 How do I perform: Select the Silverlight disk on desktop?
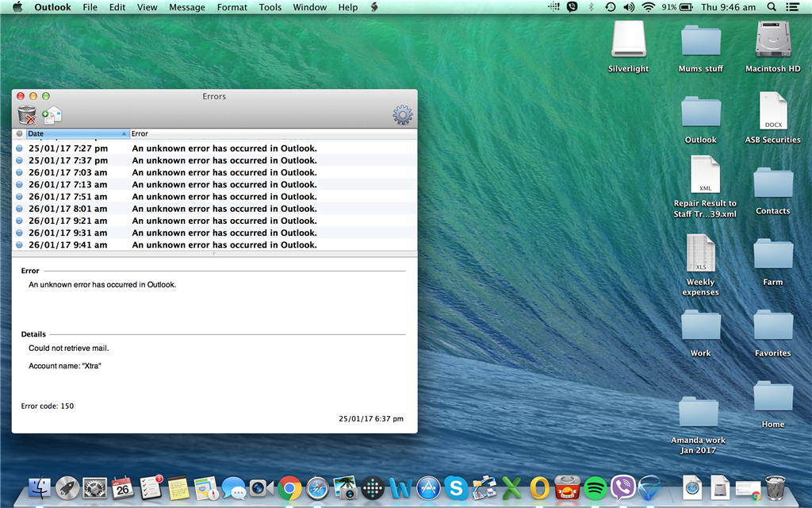click(x=628, y=40)
